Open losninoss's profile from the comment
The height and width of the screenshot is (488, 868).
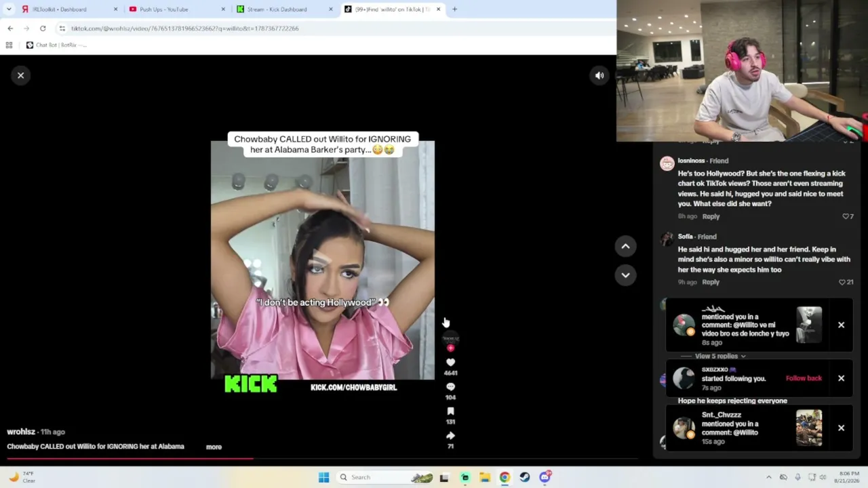coord(691,161)
